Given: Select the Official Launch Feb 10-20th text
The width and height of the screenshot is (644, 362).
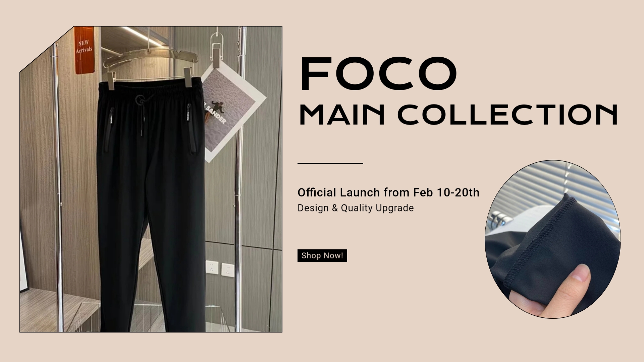Looking at the screenshot, I should (388, 192).
